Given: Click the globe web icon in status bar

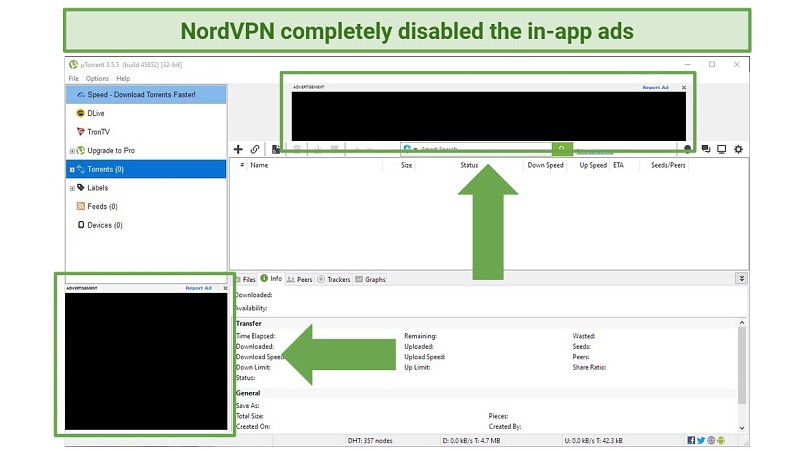Looking at the screenshot, I should click(711, 440).
